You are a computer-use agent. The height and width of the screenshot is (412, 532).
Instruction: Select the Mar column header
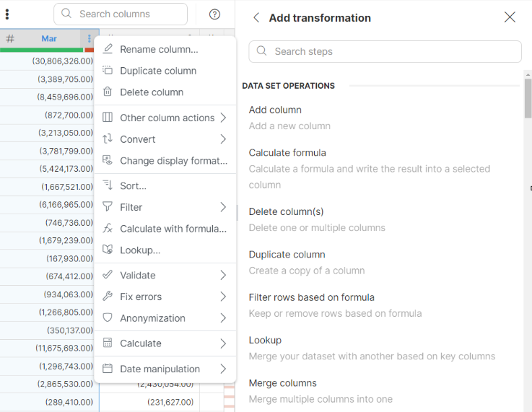[49, 39]
